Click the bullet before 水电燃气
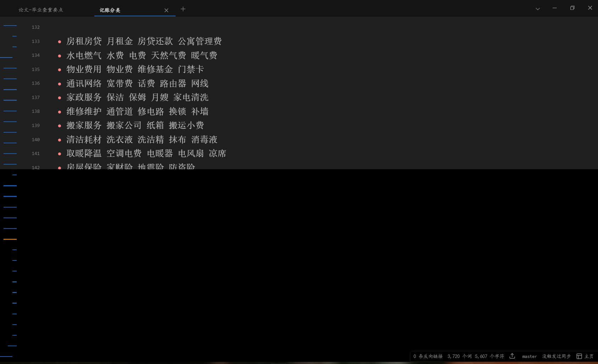 click(x=60, y=56)
